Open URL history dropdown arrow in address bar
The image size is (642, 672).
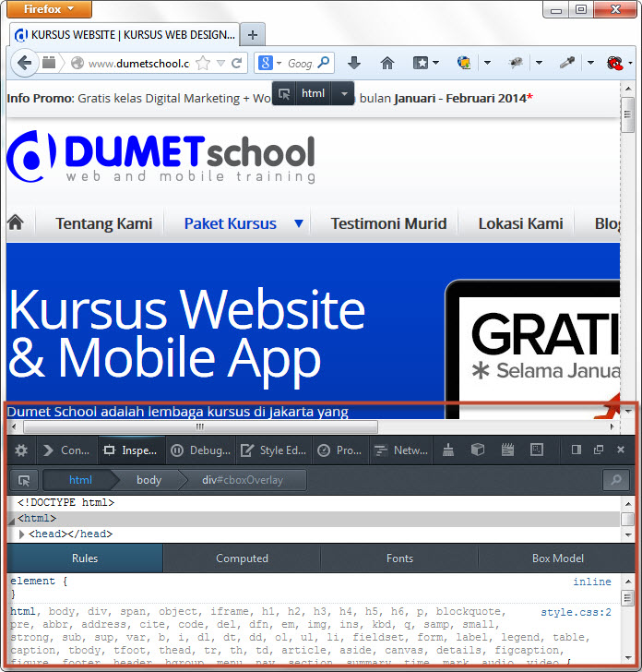point(221,64)
